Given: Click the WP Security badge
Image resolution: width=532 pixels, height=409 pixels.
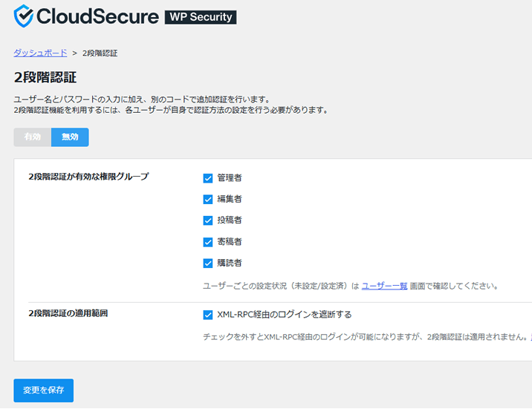Looking at the screenshot, I should 201,17.
